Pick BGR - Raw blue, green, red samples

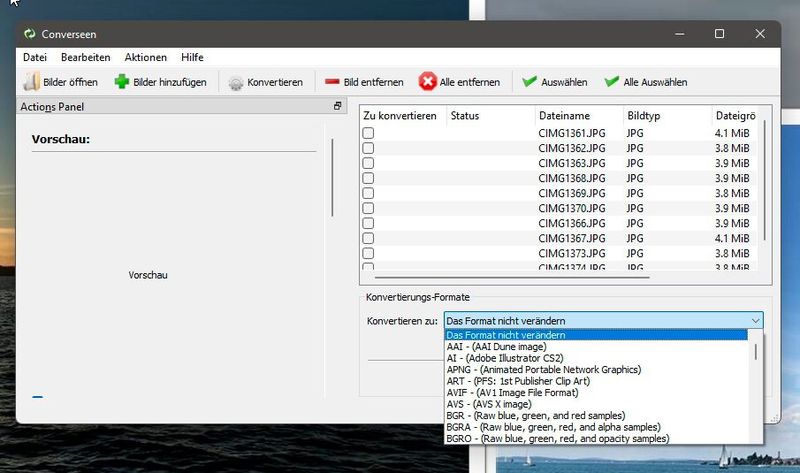595,415
